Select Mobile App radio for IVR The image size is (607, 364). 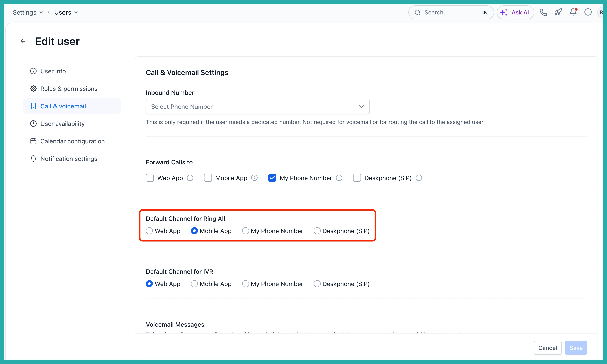(x=194, y=284)
